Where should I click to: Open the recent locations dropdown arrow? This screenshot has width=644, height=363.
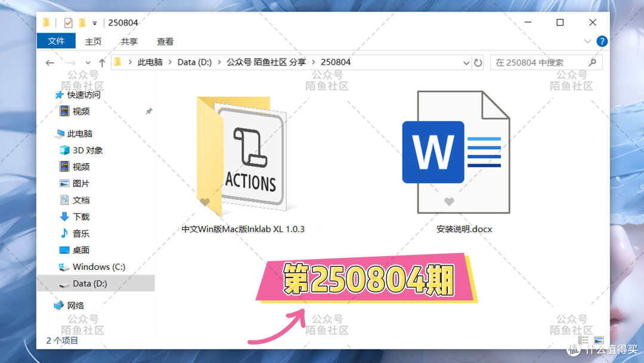click(88, 63)
